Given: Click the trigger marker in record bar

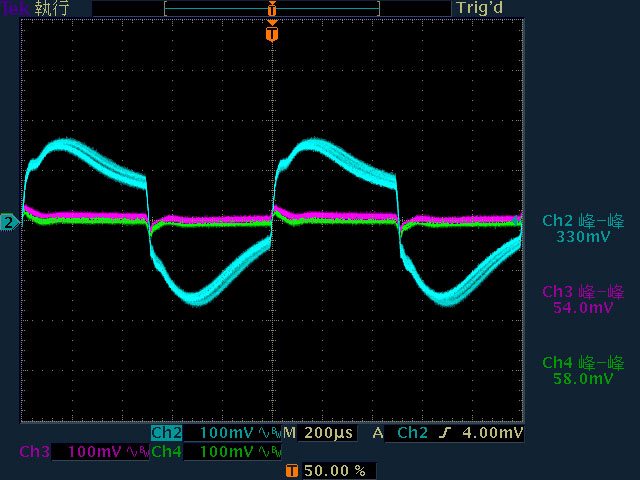Looking at the screenshot, I should (271, 9).
